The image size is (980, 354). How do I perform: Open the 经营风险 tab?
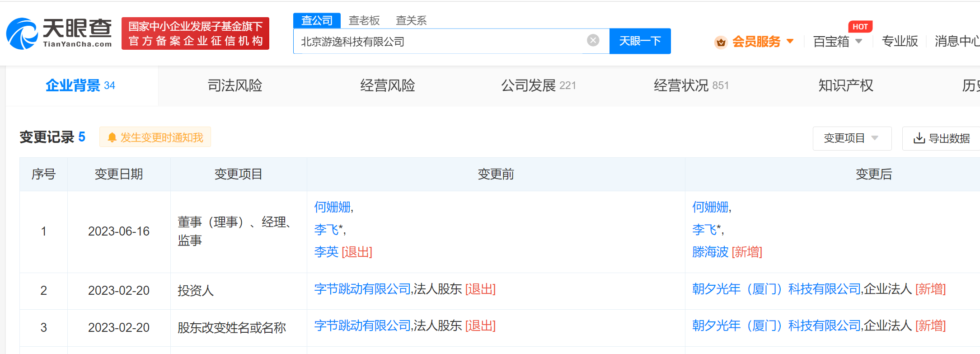point(388,85)
